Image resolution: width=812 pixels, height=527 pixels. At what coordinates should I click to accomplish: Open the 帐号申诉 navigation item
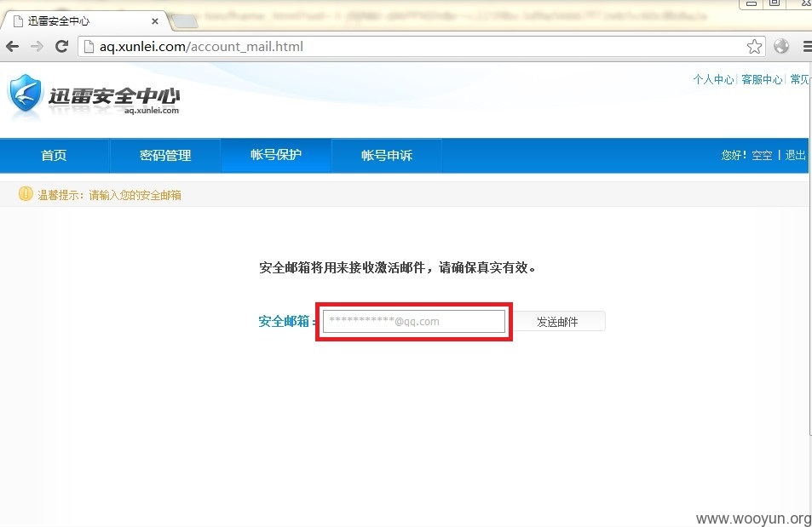coord(387,155)
